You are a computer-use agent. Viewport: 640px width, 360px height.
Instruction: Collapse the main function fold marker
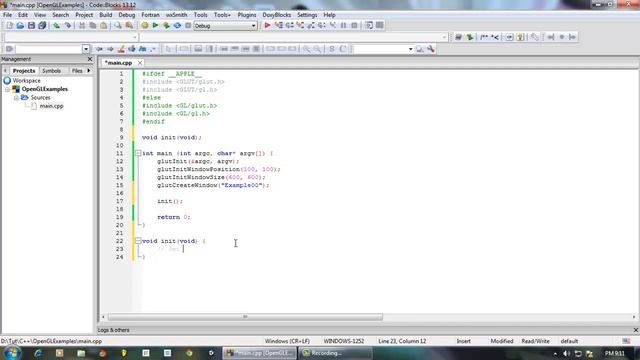point(138,153)
